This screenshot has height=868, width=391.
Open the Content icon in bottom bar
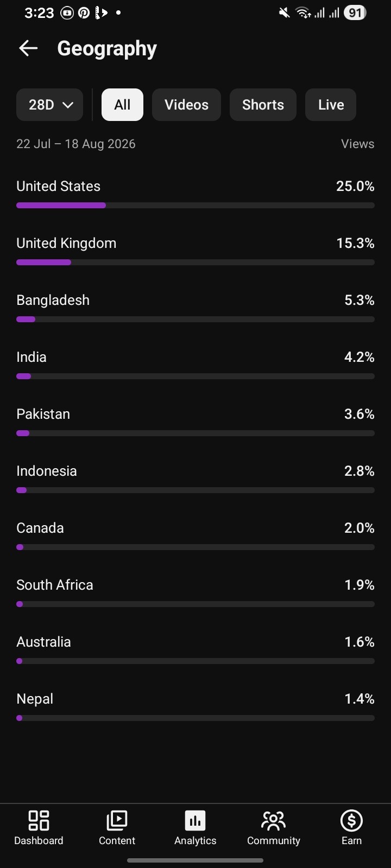tap(117, 821)
